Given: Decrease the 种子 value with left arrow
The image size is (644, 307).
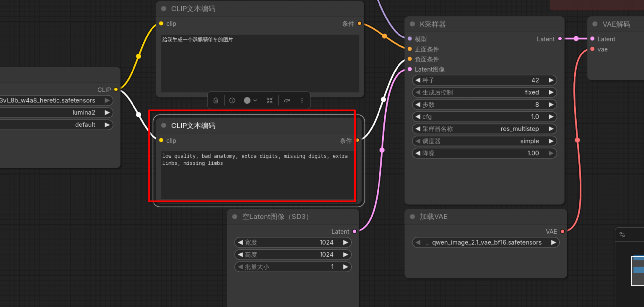Looking at the screenshot, I should [418, 80].
